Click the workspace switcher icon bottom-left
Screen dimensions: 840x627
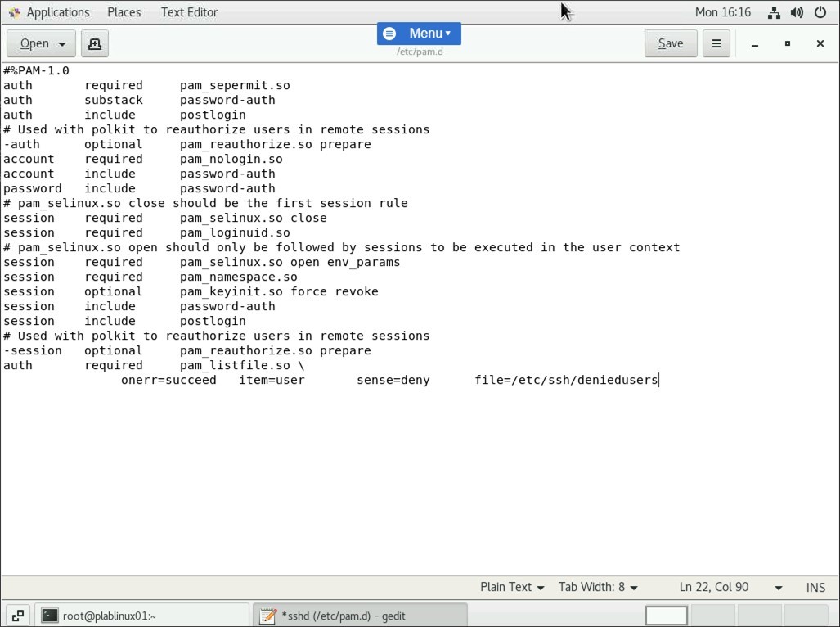pos(16,615)
